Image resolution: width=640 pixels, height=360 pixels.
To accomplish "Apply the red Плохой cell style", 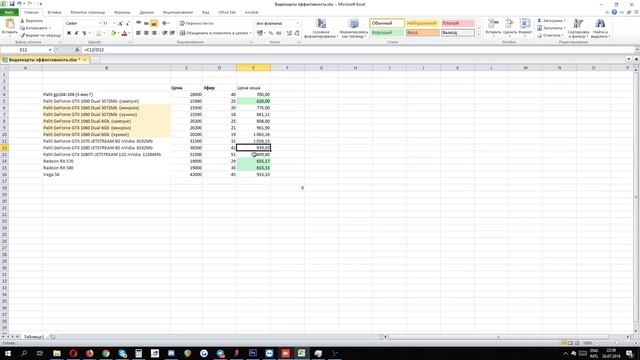I will (458, 24).
